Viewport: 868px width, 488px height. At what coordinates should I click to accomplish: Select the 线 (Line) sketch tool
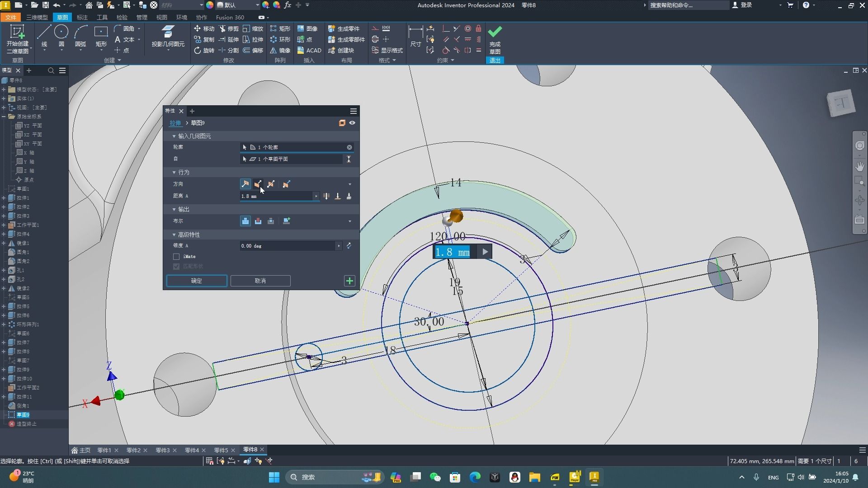click(x=44, y=37)
